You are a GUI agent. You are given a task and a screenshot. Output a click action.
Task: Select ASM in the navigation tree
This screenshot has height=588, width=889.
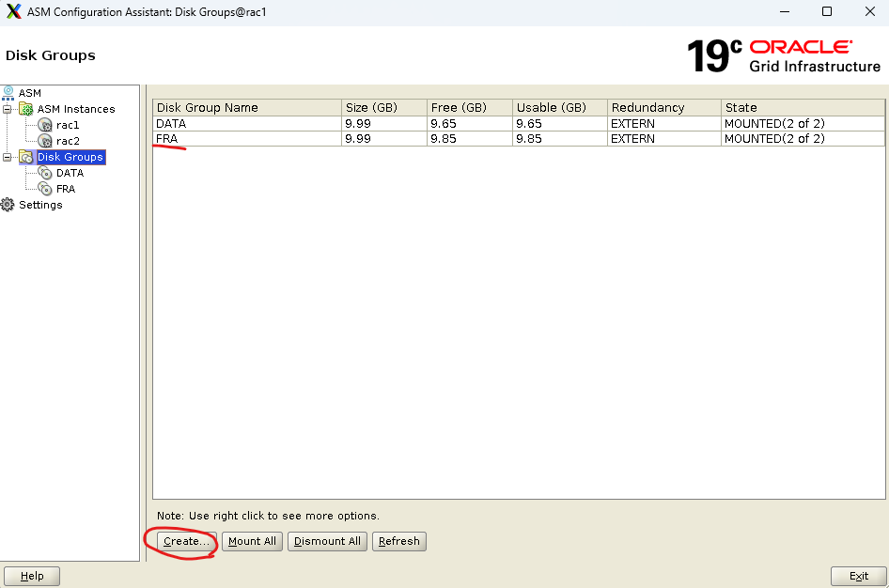tap(29, 93)
